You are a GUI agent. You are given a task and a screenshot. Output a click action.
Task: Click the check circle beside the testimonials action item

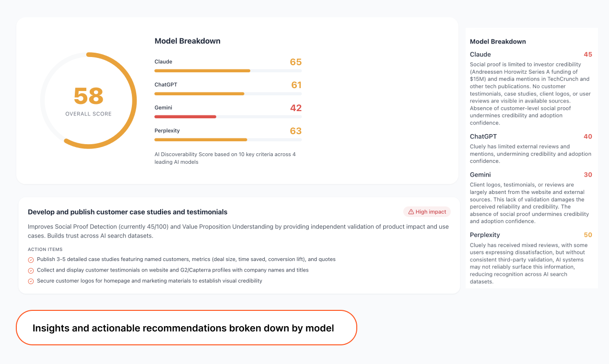point(31,270)
